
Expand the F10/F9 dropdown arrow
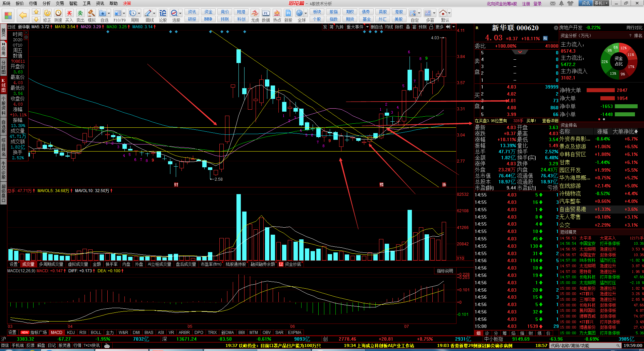coord(124,13)
